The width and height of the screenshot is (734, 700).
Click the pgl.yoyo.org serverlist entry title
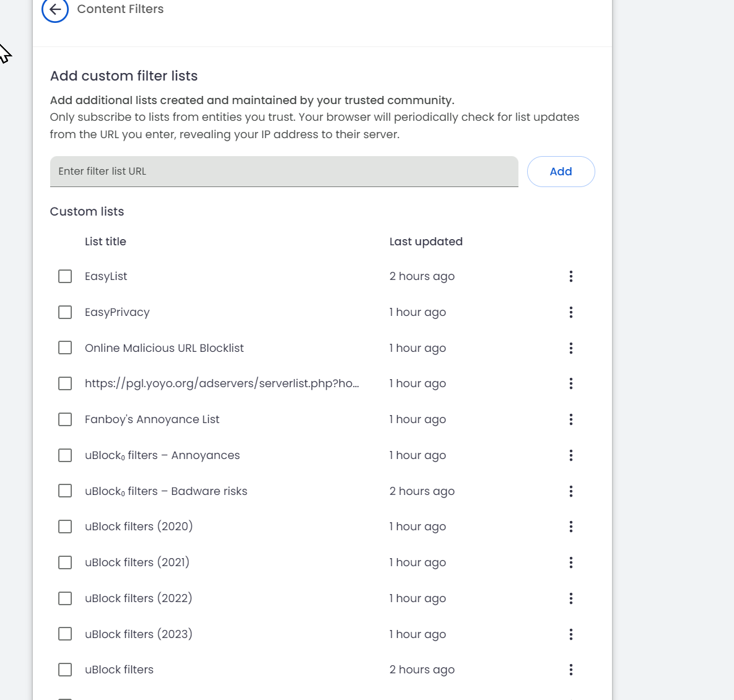(222, 383)
